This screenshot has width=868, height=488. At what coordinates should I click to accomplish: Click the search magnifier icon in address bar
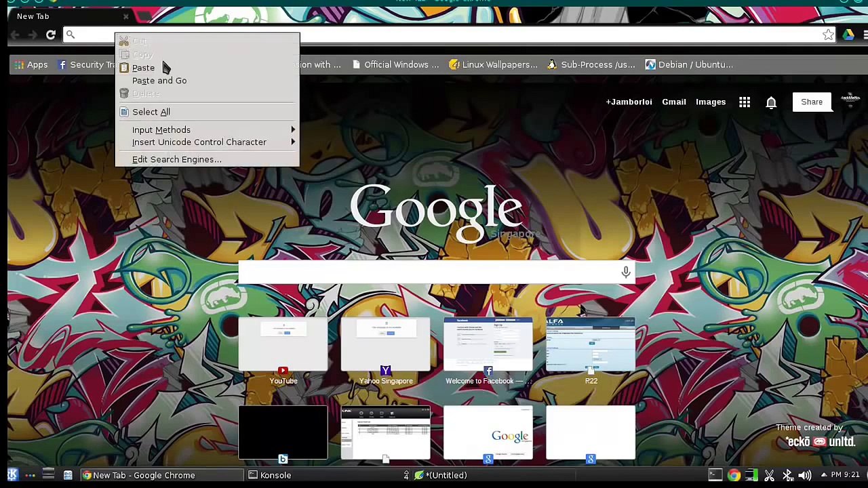click(70, 35)
